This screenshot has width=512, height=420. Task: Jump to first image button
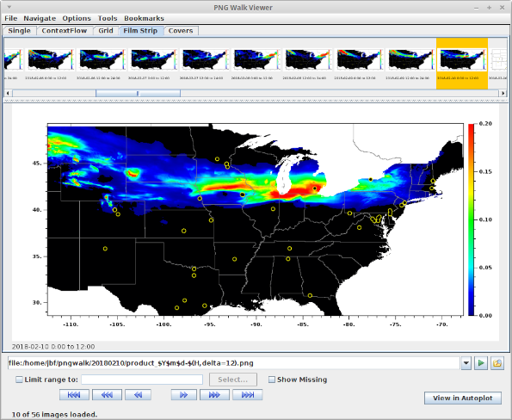coord(74,395)
